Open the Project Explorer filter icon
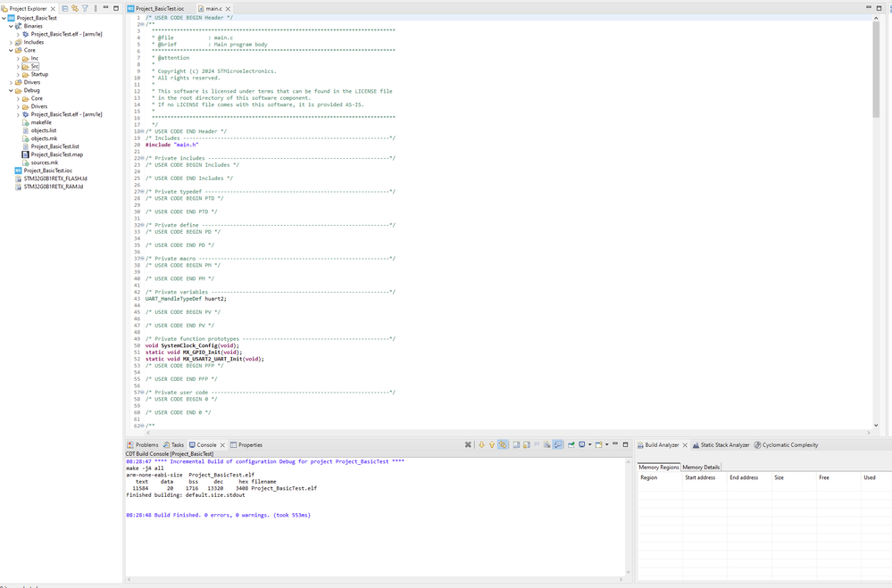The image size is (892, 588). [86, 8]
